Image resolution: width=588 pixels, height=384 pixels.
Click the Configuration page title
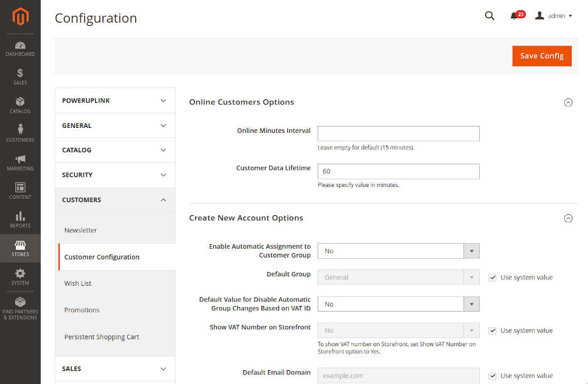96,18
